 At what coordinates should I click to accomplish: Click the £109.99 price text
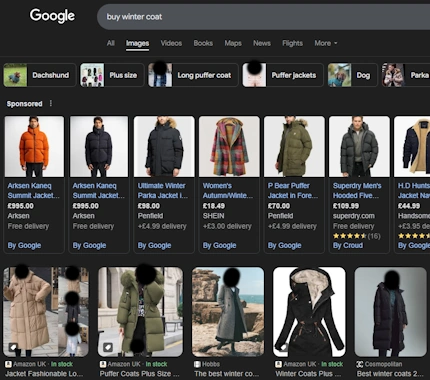[346, 206]
